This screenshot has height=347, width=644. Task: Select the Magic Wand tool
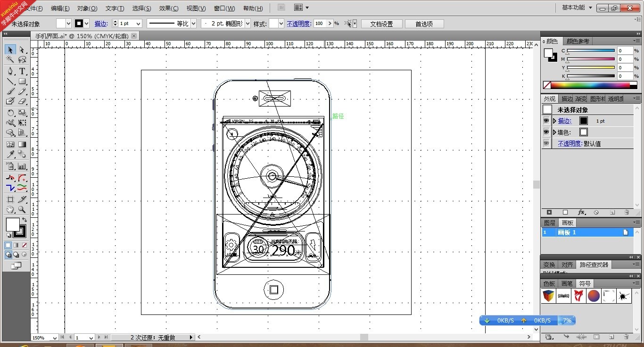pos(10,60)
